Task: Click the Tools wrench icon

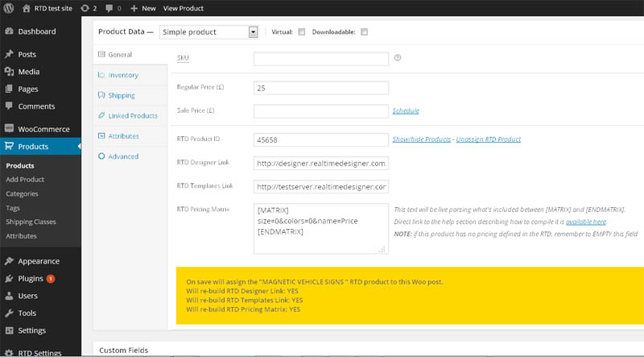Action: click(x=9, y=313)
